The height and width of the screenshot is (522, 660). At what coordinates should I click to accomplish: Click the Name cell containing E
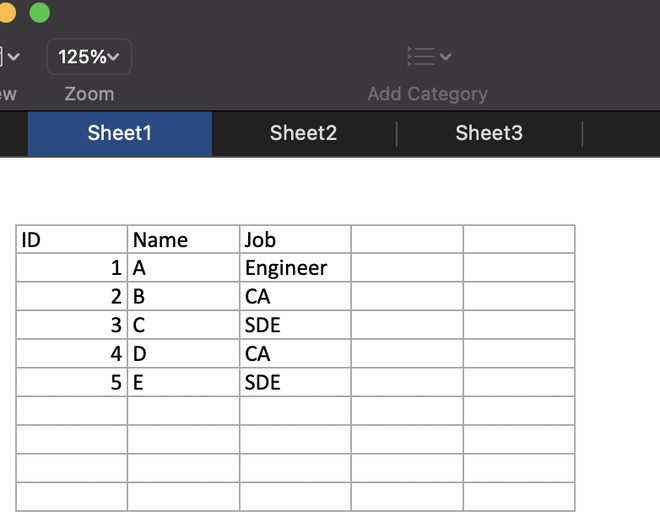[x=183, y=382]
